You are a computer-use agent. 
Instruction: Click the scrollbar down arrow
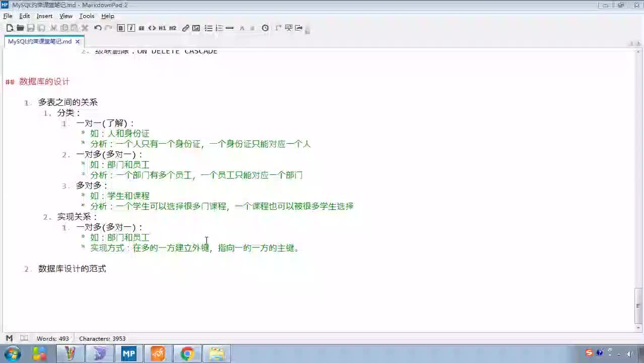639,329
